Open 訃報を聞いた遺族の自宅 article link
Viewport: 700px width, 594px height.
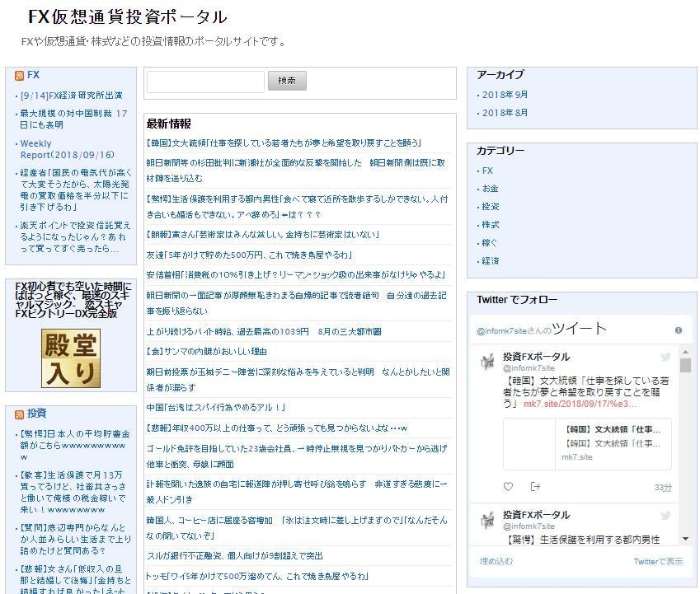pos(297,492)
